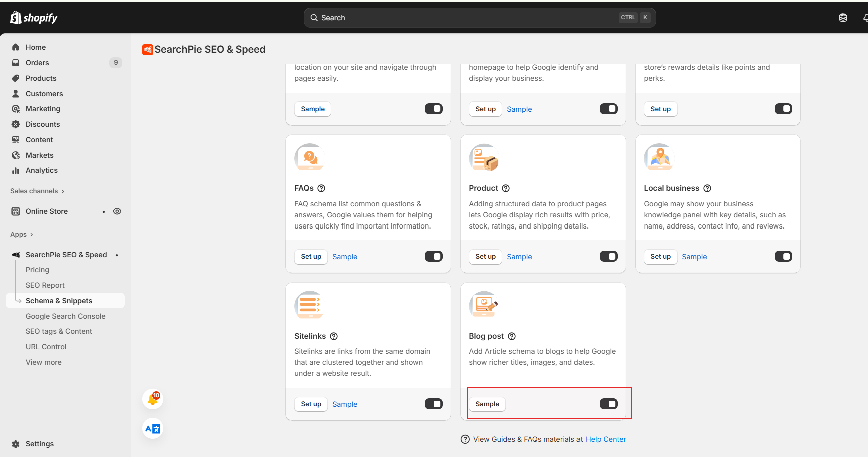Toggle Online Store visibility eye icon
This screenshot has width=868, height=457.
(x=117, y=211)
